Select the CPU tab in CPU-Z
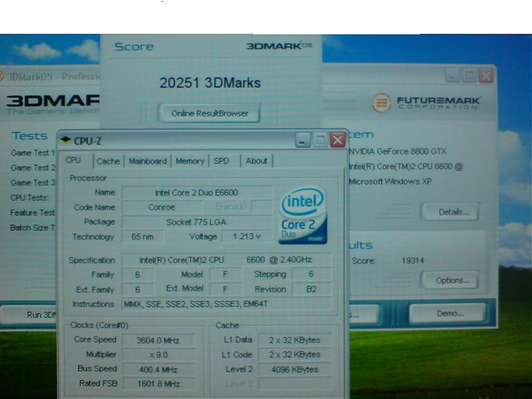This screenshot has height=399, width=532. click(x=73, y=160)
